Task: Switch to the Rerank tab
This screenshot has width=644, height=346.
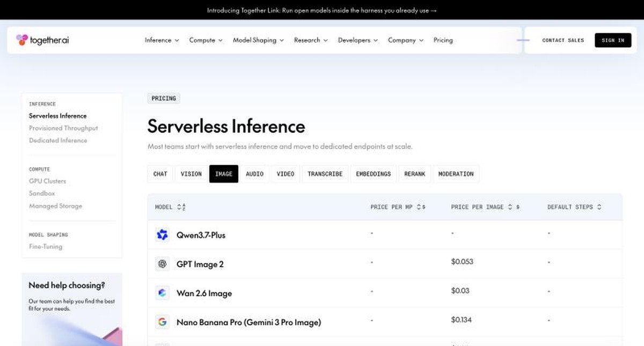Action: 415,174
